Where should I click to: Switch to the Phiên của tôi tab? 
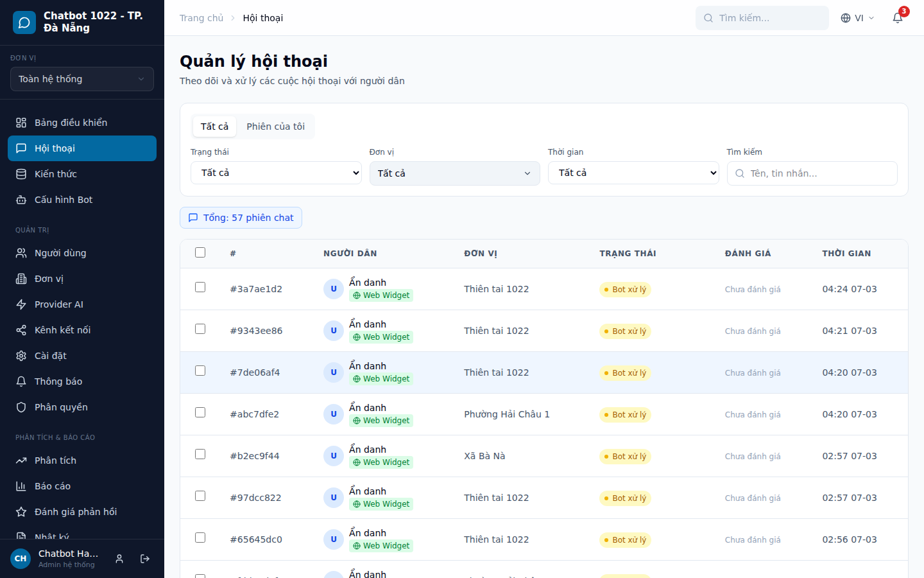click(x=275, y=127)
